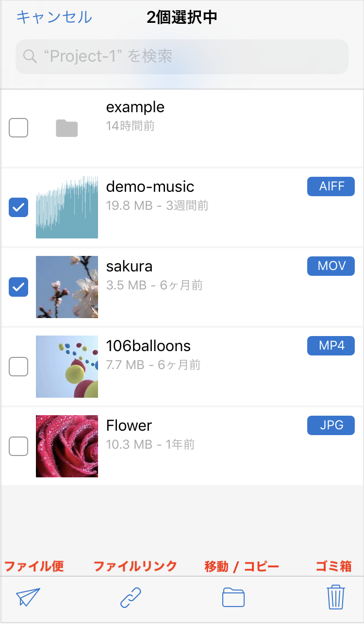Check the 106balloons checkbox
Viewport: 364px width, 624px height.
pyautogui.click(x=18, y=367)
